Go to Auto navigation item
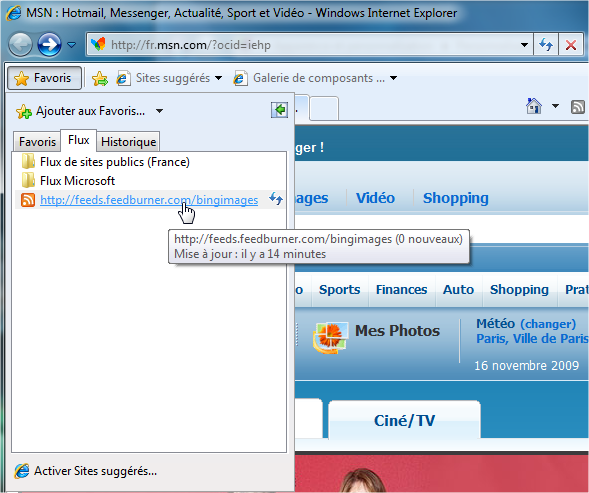589x493 pixels. (x=458, y=290)
